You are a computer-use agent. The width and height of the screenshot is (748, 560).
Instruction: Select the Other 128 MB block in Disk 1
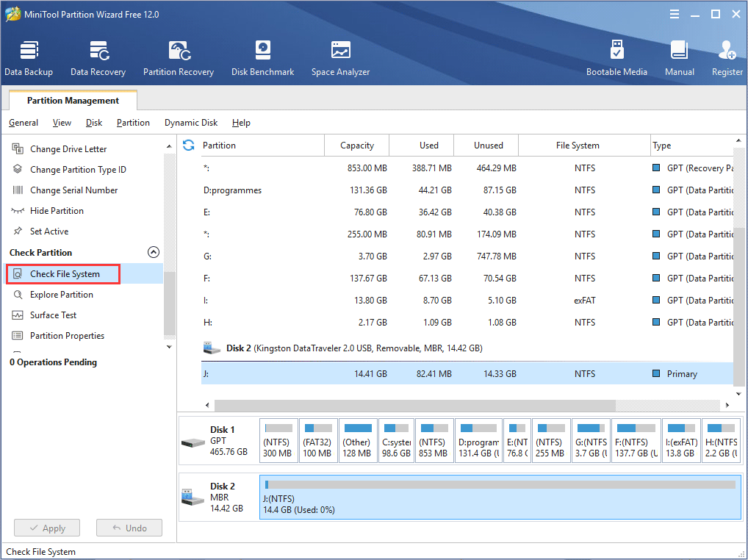point(357,441)
